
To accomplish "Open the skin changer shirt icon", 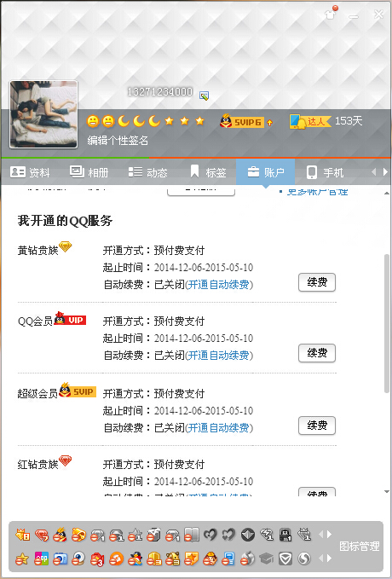I will 331,13.
